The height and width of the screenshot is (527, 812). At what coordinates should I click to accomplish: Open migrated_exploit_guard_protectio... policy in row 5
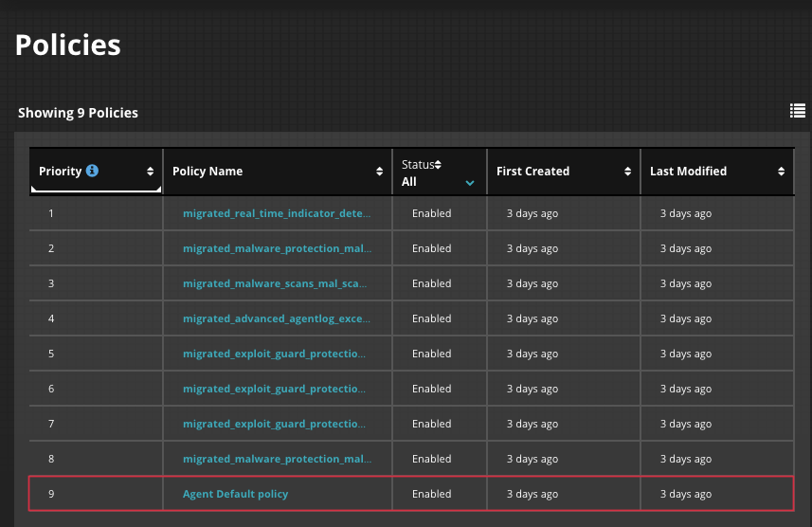click(x=274, y=354)
